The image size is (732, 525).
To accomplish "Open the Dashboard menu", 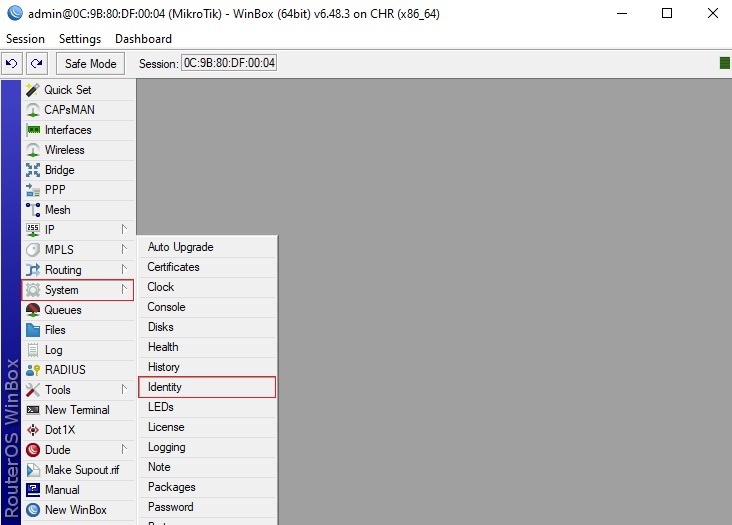I will [143, 39].
